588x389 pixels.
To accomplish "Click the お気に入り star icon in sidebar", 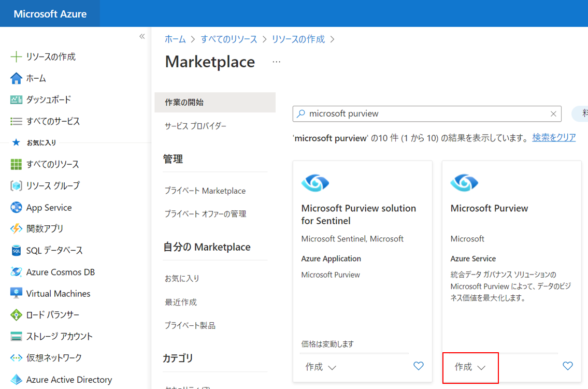I will pyautogui.click(x=16, y=142).
